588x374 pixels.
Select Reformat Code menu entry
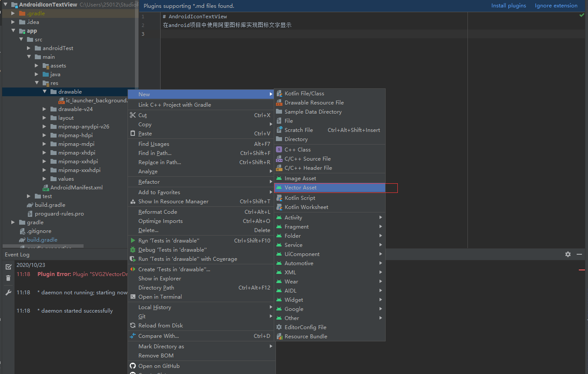click(x=201, y=212)
